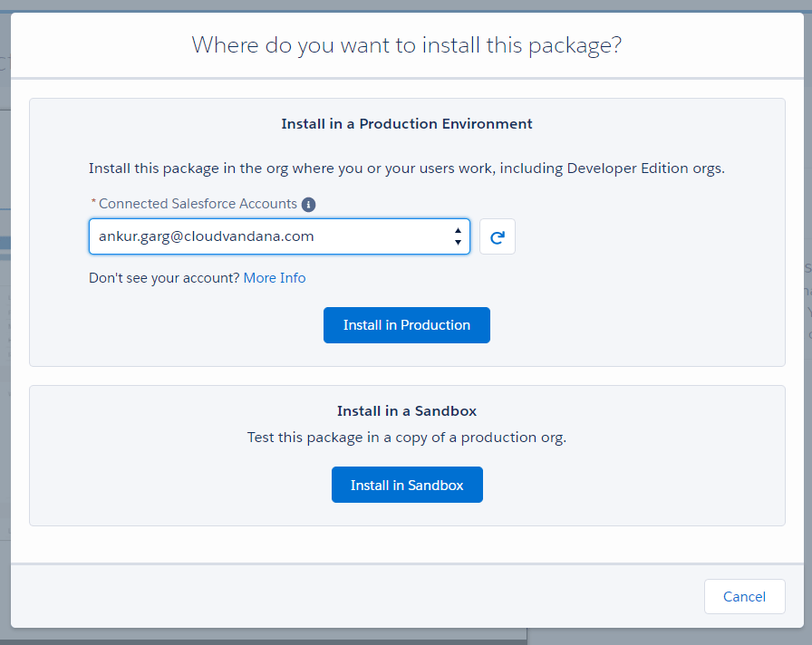Click the 'Install this package in the org' description
Screen dimensions: 812x645
(x=407, y=168)
